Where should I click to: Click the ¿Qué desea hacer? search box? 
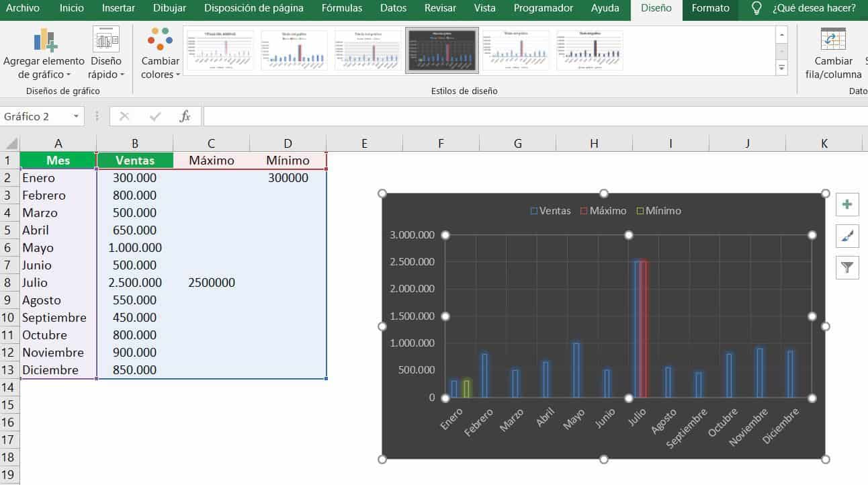[814, 8]
